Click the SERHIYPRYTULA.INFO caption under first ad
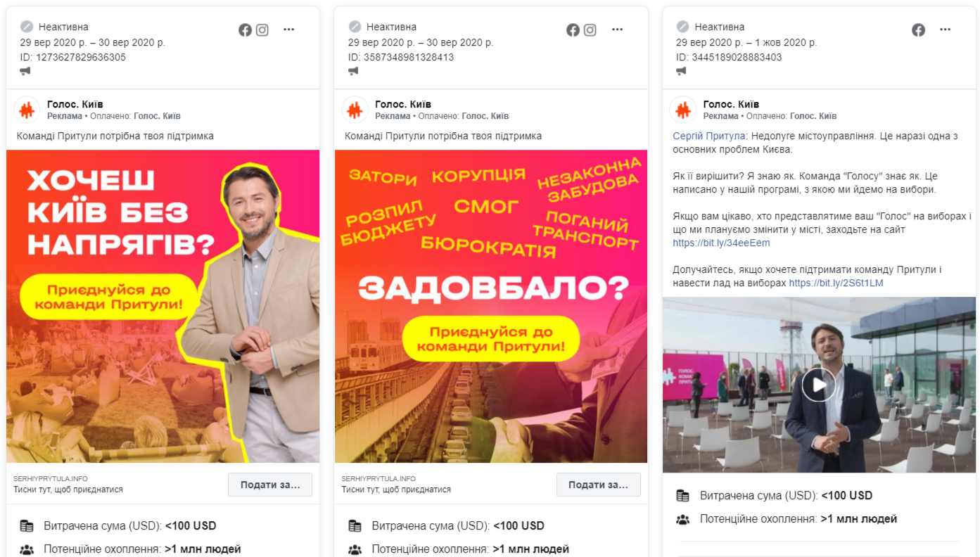The image size is (980, 557). click(x=51, y=478)
